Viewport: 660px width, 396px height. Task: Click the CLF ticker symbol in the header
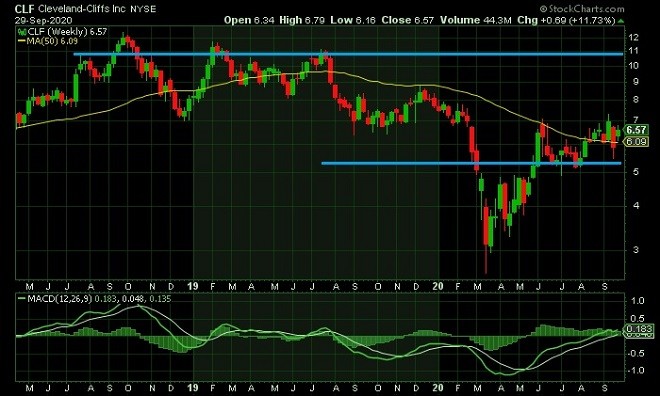tap(25, 9)
